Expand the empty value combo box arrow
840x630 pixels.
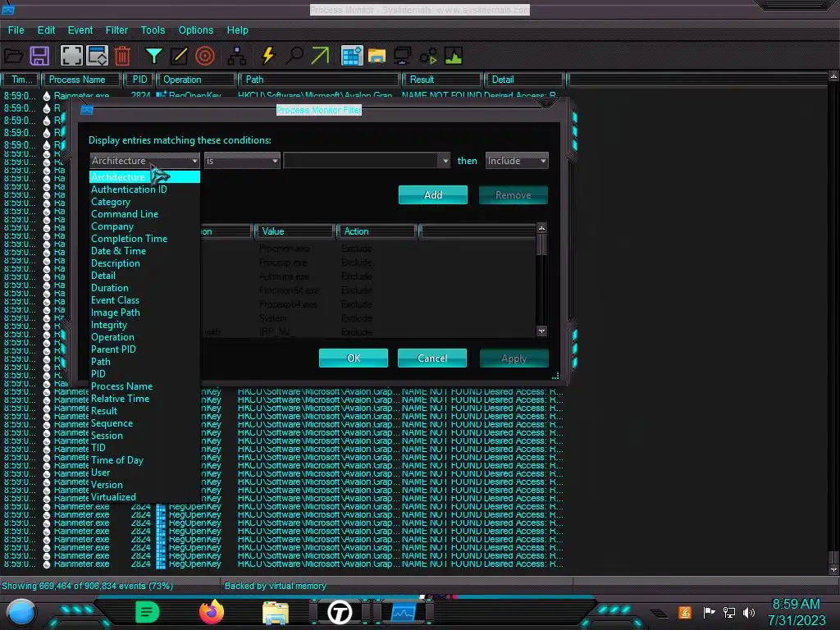click(x=445, y=161)
